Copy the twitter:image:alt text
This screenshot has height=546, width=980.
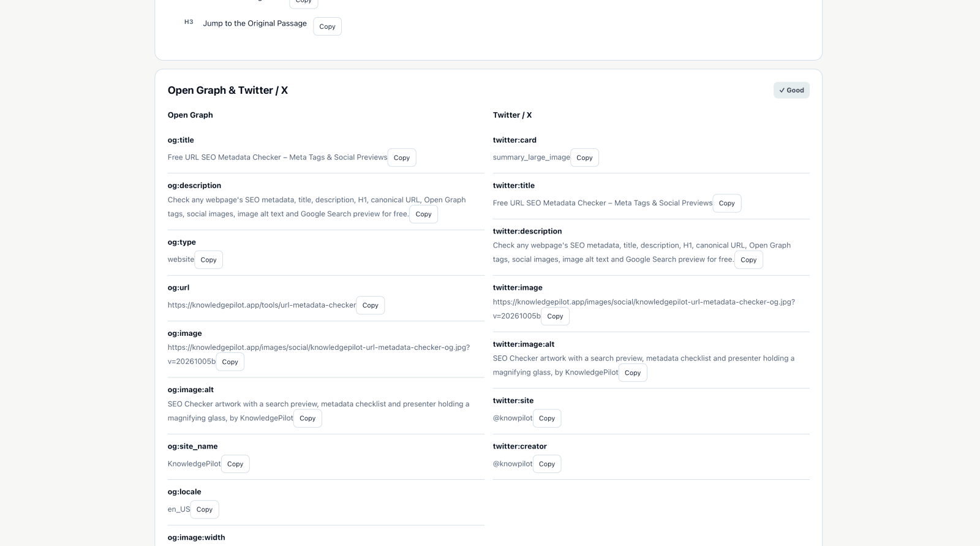point(633,373)
